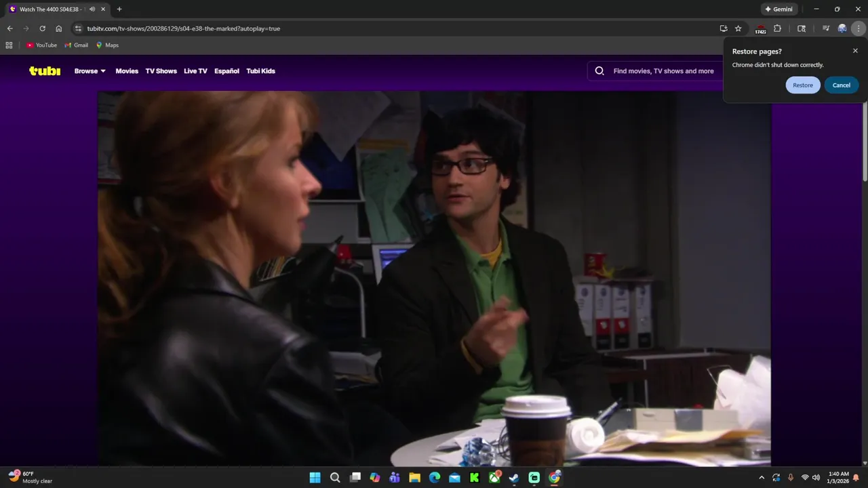Go back one page in Chrome

pyautogui.click(x=9, y=28)
